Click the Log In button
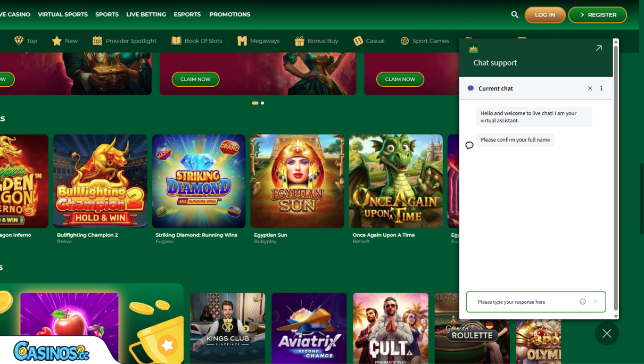Viewport: 644px width, 364px height. 545,15
